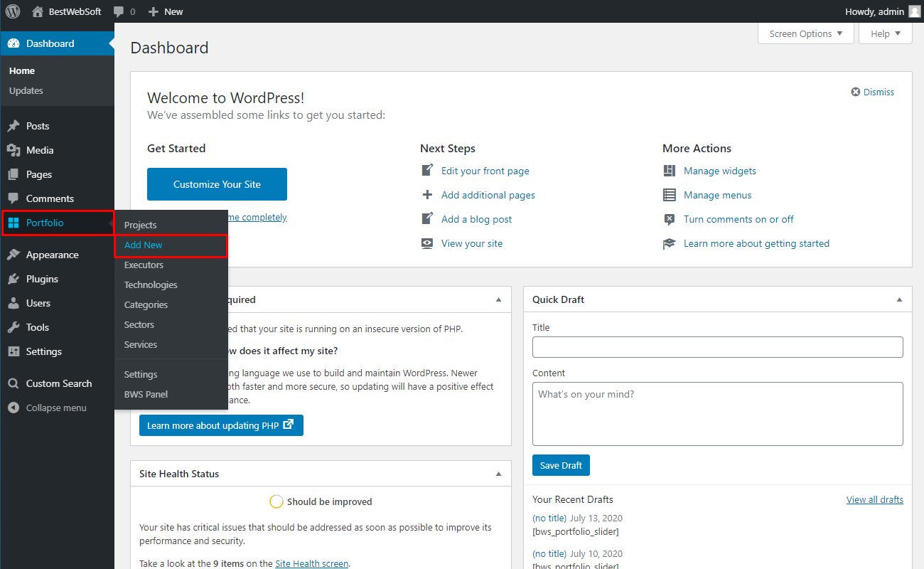This screenshot has width=924, height=569.
Task: Open the Howdy, admin account menu
Action: pyautogui.click(x=882, y=11)
